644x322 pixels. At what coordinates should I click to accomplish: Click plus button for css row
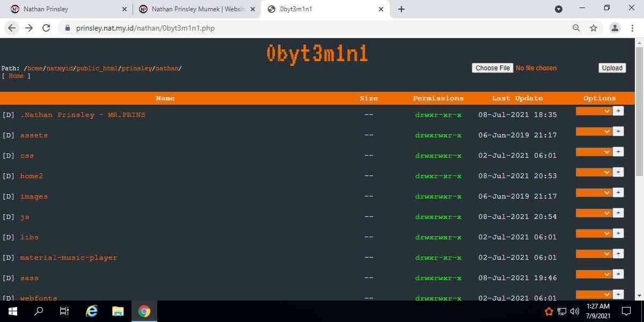pyautogui.click(x=618, y=152)
